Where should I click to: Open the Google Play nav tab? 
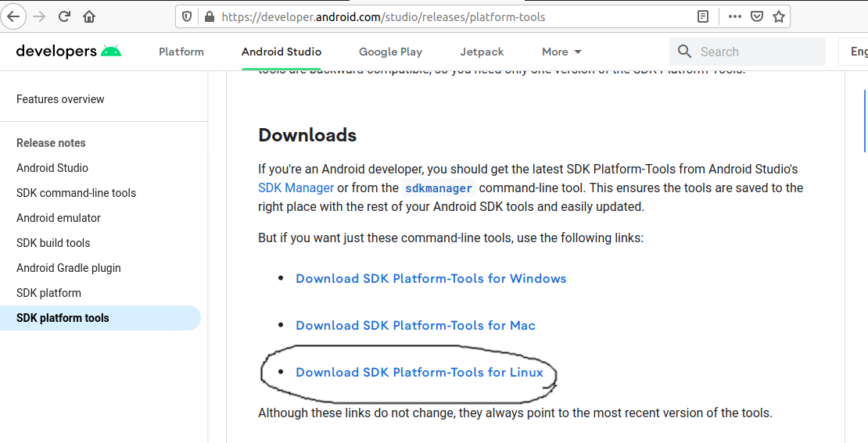click(x=390, y=52)
